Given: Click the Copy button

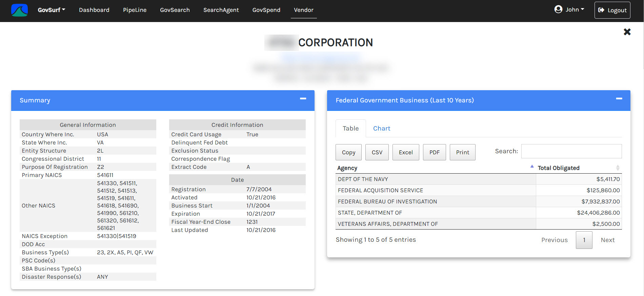Looking at the screenshot, I should [348, 152].
